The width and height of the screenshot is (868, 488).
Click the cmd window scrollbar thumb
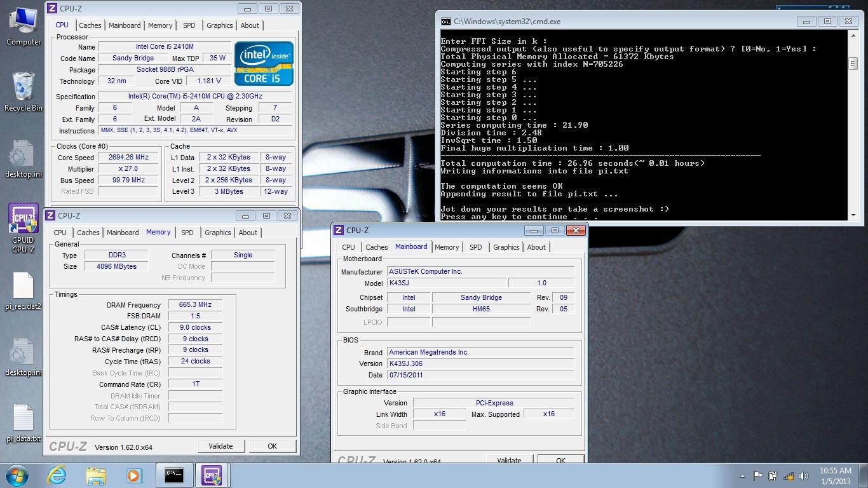(x=853, y=64)
